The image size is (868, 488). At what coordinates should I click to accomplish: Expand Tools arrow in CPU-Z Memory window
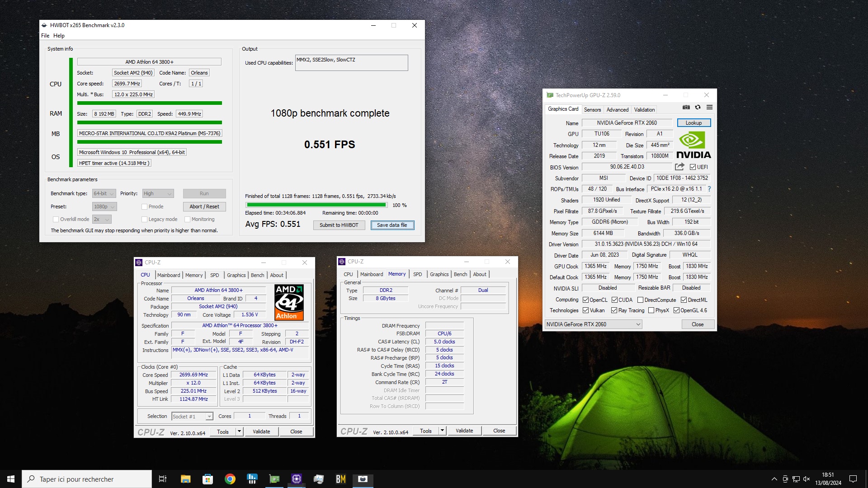click(442, 431)
